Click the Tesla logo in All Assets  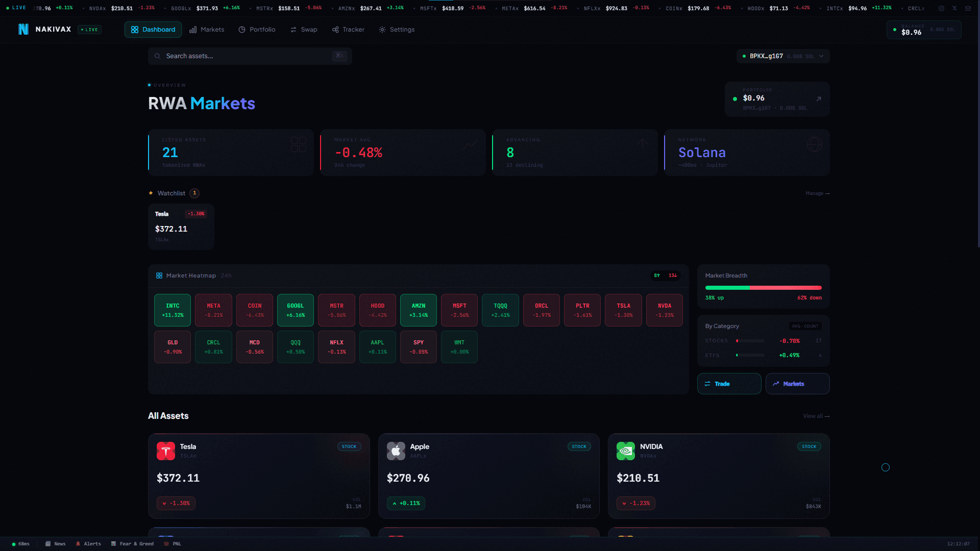(x=166, y=451)
